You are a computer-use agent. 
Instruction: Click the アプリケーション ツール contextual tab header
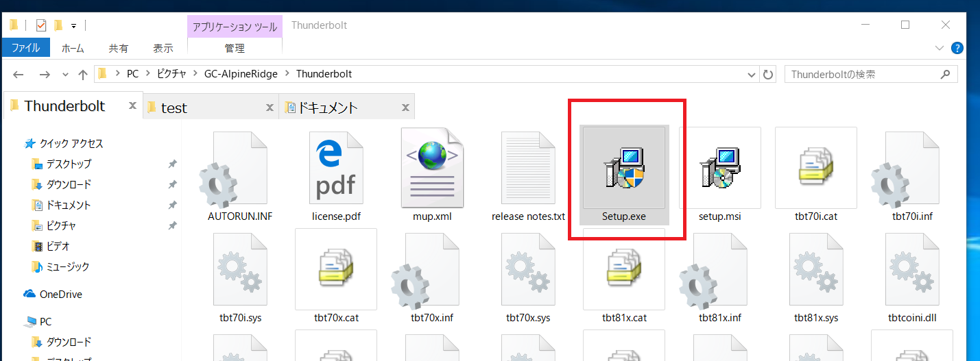pos(235,27)
